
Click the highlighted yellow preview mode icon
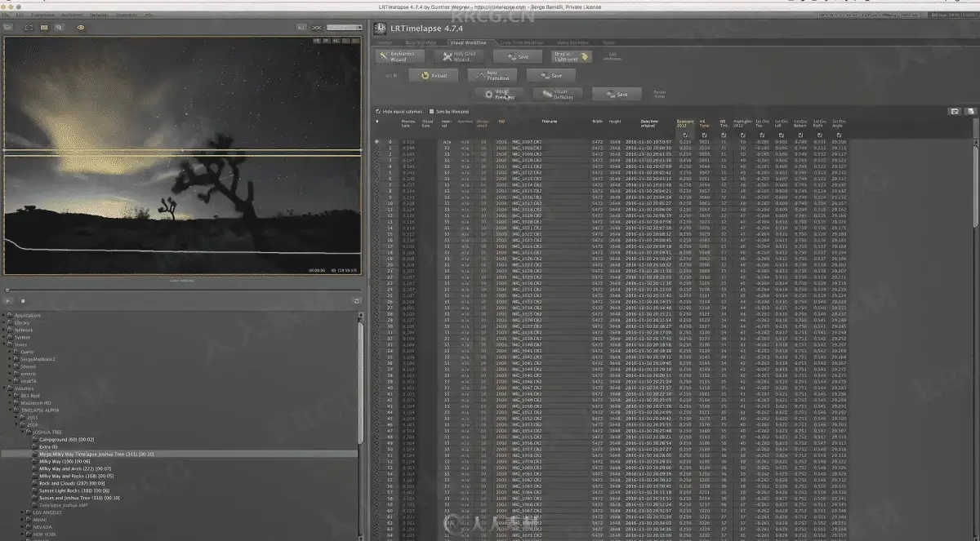point(44,28)
